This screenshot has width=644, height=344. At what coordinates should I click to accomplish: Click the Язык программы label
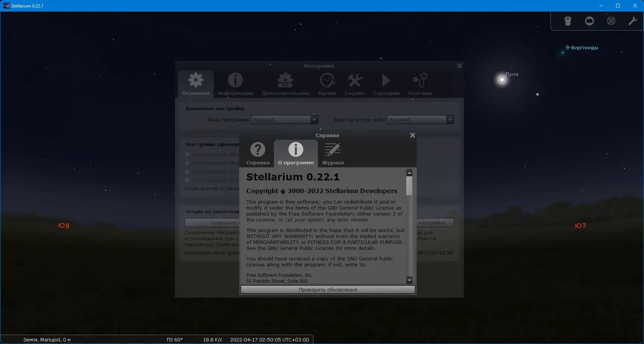coord(228,120)
